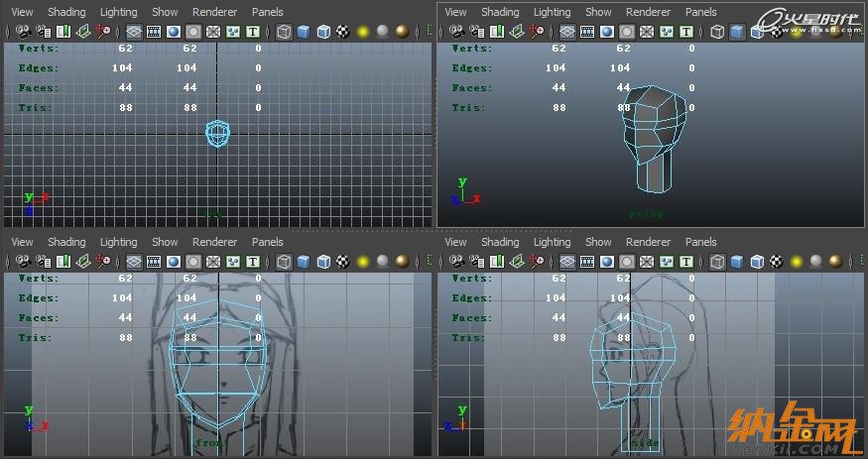The width and height of the screenshot is (868, 459).
Task: Click Image Plane icon in persp panel
Action: coord(517,32)
